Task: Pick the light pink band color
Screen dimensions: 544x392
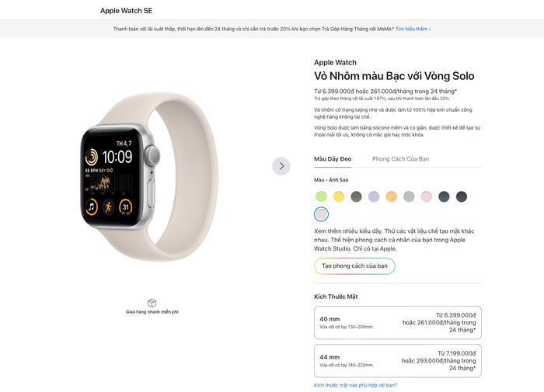Action: tap(427, 196)
